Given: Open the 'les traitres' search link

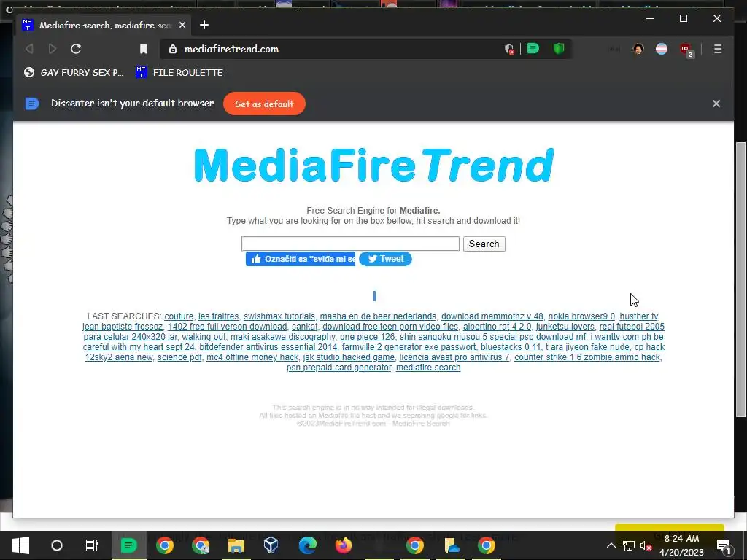Looking at the screenshot, I should pos(218,316).
